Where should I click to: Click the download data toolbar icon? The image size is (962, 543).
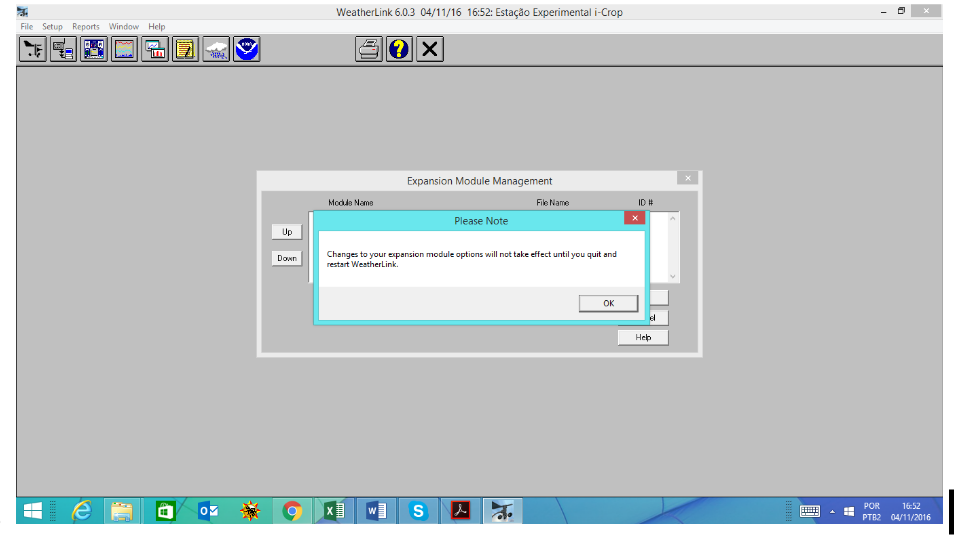click(64, 49)
